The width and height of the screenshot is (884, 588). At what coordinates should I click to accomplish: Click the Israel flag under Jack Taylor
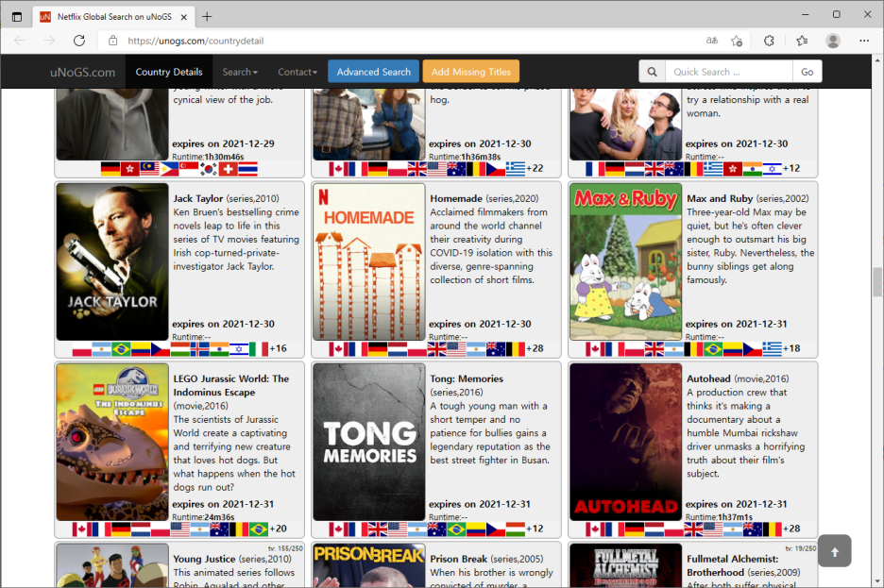(x=239, y=349)
